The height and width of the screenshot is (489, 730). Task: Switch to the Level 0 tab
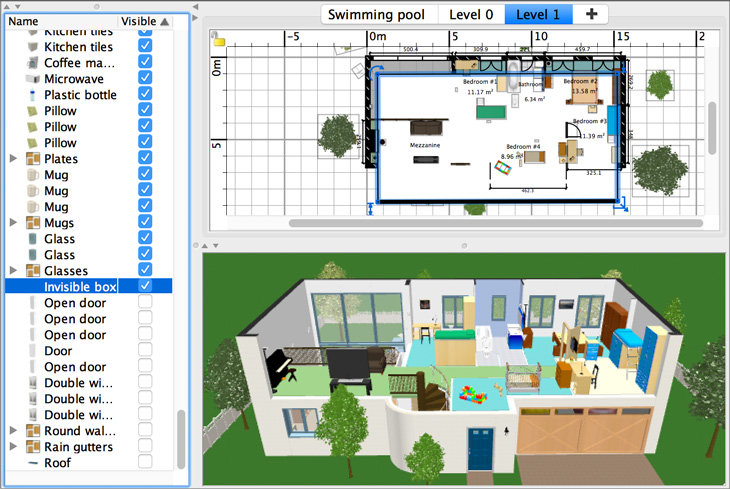[x=471, y=15]
